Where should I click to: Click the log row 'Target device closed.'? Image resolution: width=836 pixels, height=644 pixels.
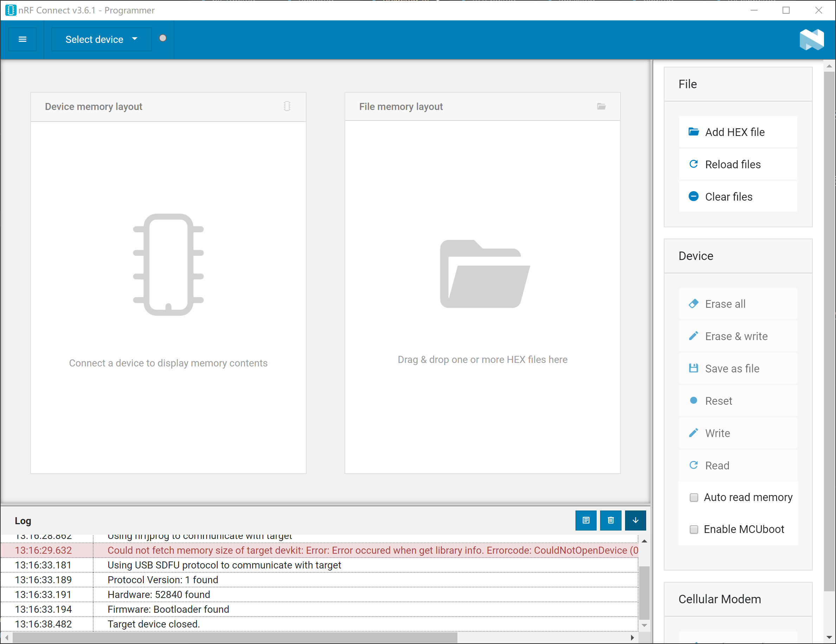(319, 624)
